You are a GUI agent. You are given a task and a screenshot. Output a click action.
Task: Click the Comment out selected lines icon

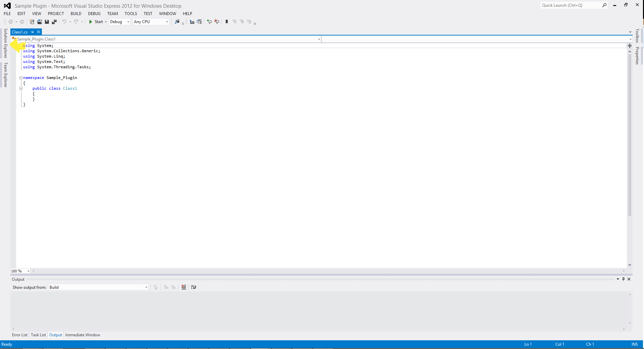[x=209, y=22]
